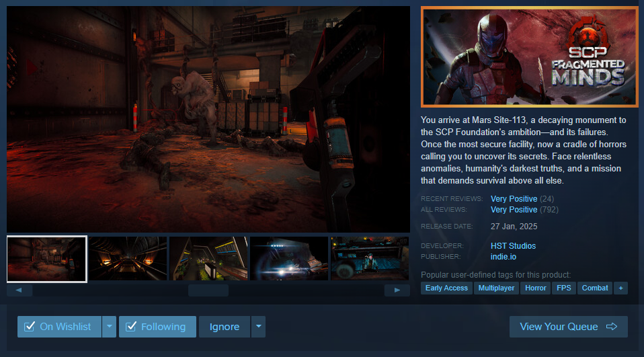Click the release date 27 Jan, 2025
Image resolution: width=644 pixels, height=357 pixels.
[514, 227]
